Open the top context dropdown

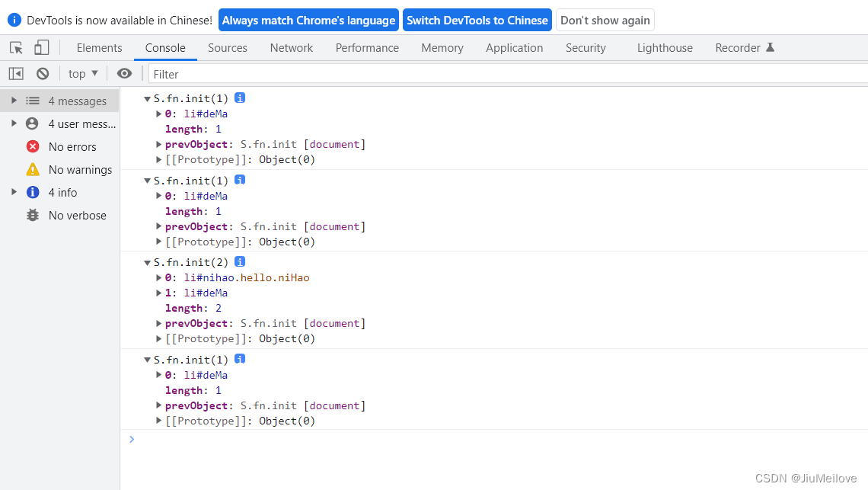pos(83,74)
